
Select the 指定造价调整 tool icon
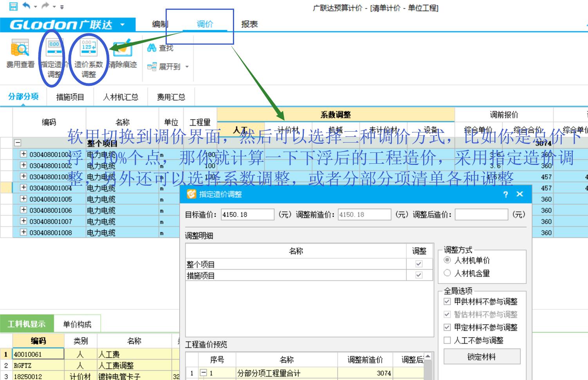tap(54, 48)
